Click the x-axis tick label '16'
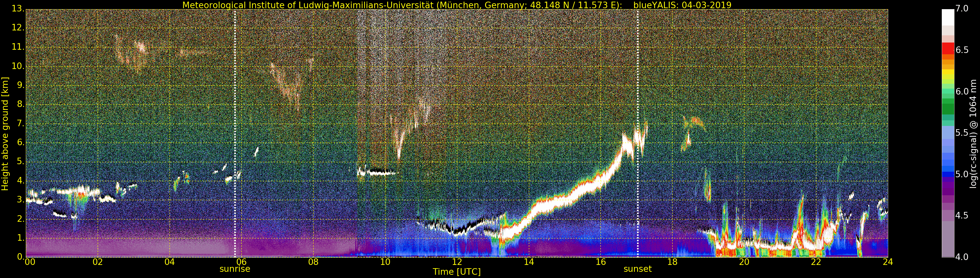 click(x=601, y=262)
